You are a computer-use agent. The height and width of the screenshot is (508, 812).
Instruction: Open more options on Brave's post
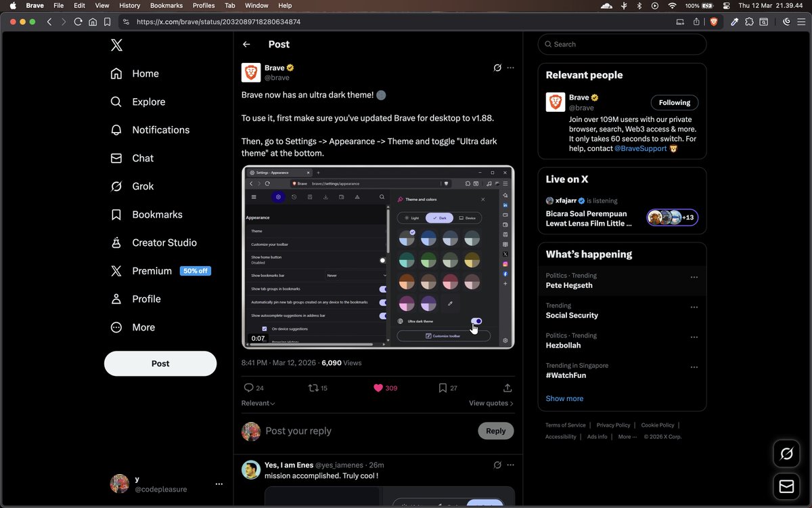tap(511, 68)
